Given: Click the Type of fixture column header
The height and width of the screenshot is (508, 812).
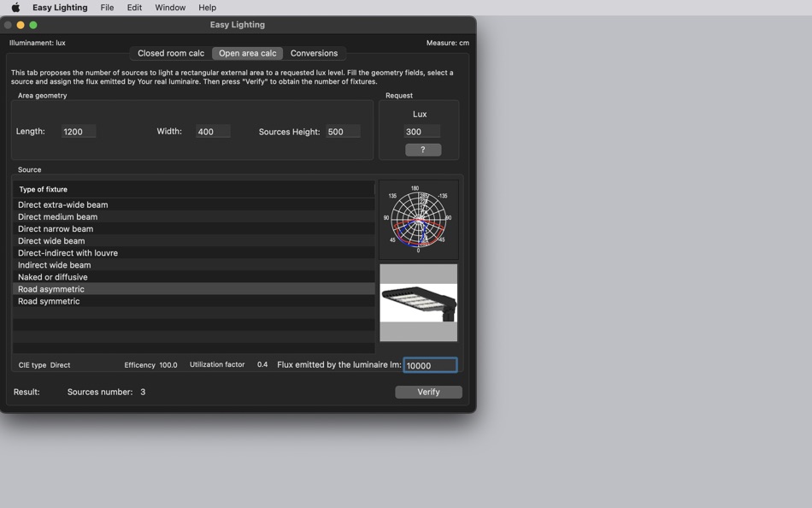Looking at the screenshot, I should (194, 189).
